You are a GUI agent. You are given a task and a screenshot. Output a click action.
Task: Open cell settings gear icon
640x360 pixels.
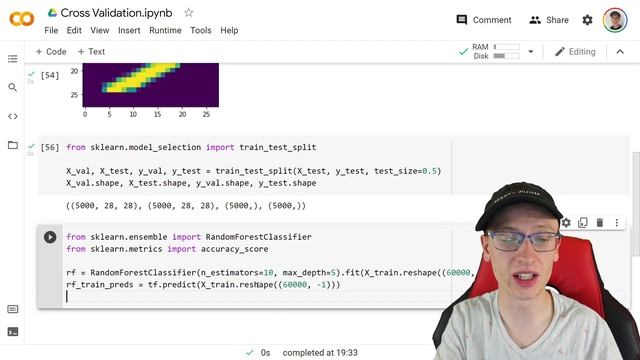[566, 222]
